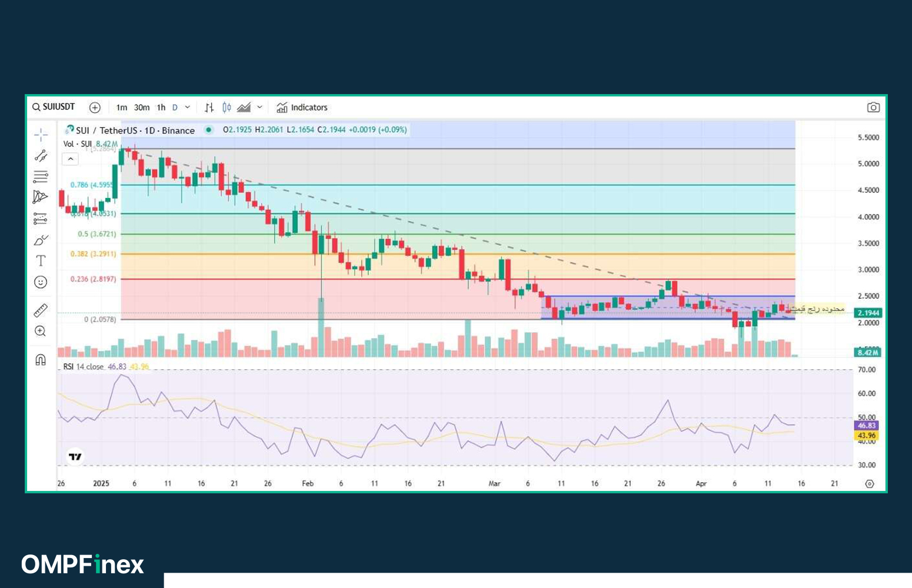This screenshot has height=588, width=912.
Task: Open the Fibonacci tools icon
Action: pos(41,176)
